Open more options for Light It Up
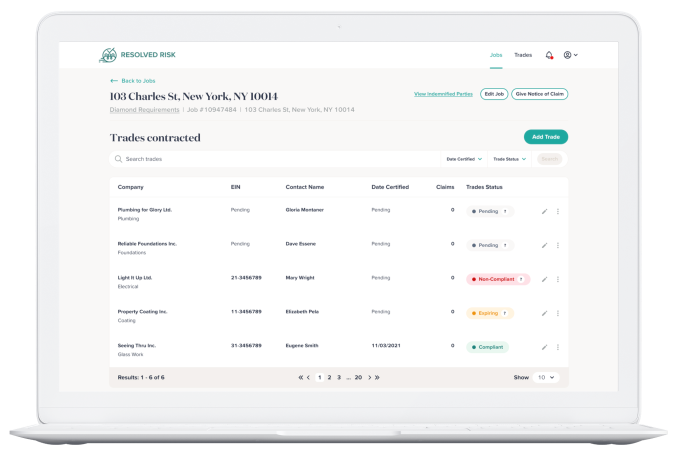Image resolution: width=680 pixels, height=464 pixels. pyautogui.click(x=558, y=279)
